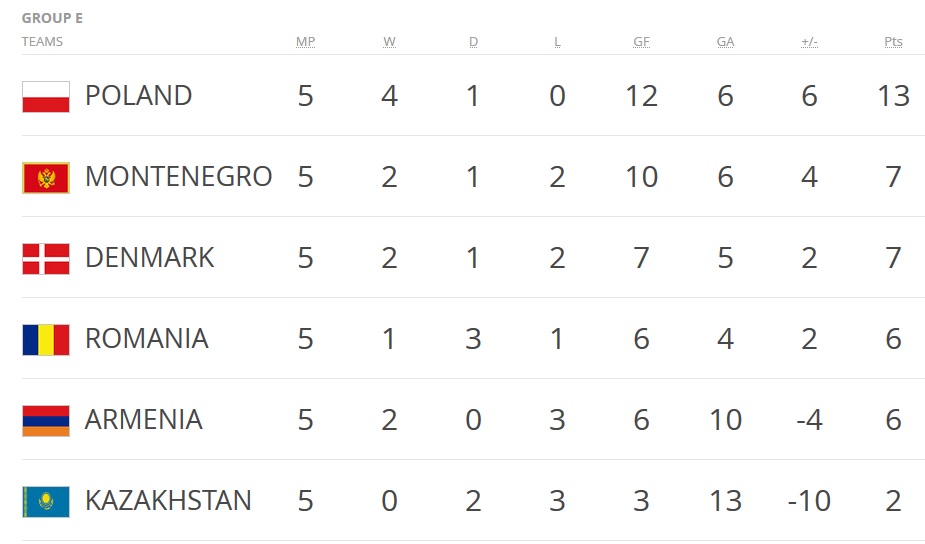Viewport: 925px width, 544px height.
Task: Select the ROMANIA team name
Action: coord(146,339)
